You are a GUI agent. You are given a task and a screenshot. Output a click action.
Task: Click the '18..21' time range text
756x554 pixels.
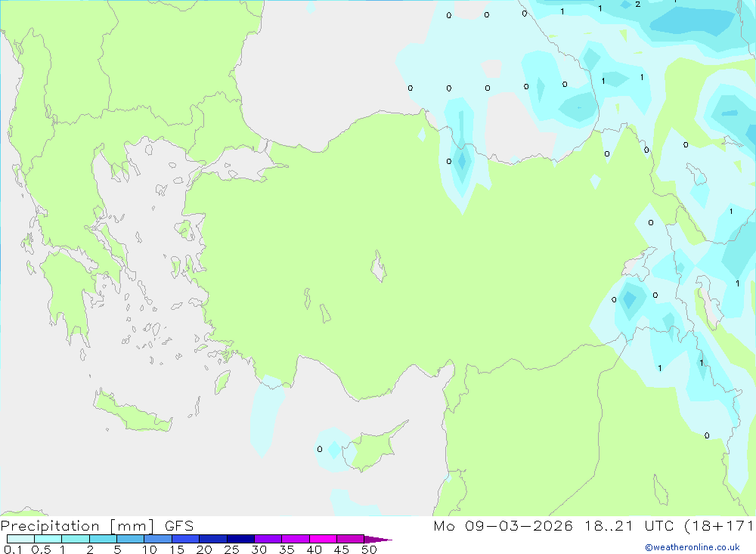pyautogui.click(x=609, y=525)
